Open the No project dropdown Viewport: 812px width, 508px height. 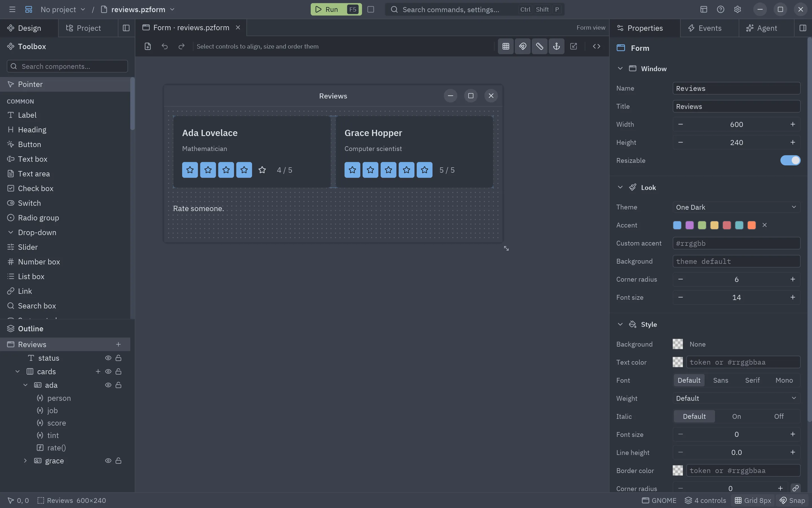(x=63, y=9)
